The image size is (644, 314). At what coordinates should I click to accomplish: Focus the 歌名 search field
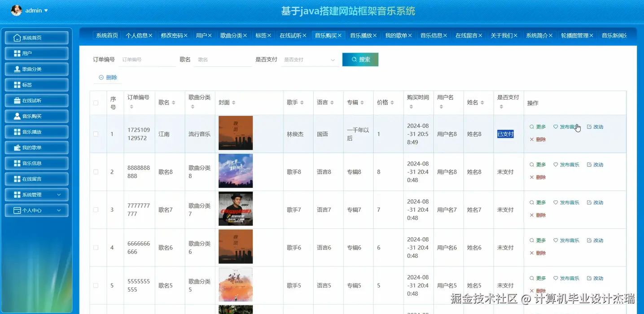click(x=223, y=60)
